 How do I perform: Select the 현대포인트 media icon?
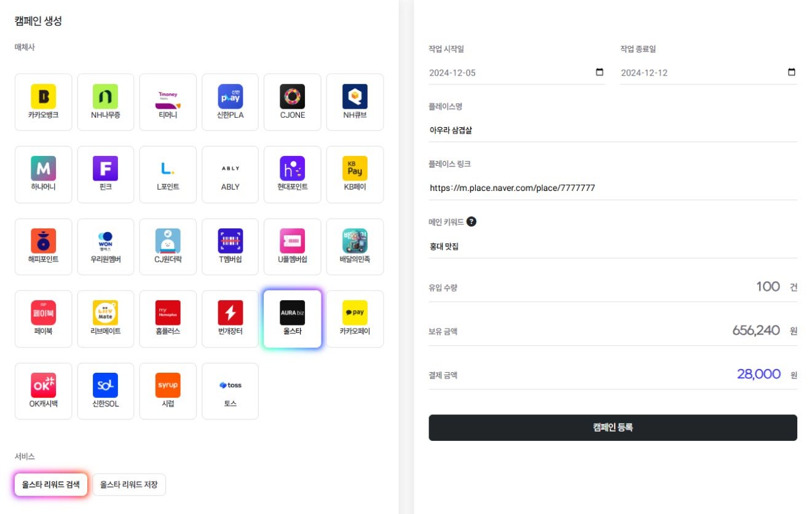pyautogui.click(x=292, y=174)
